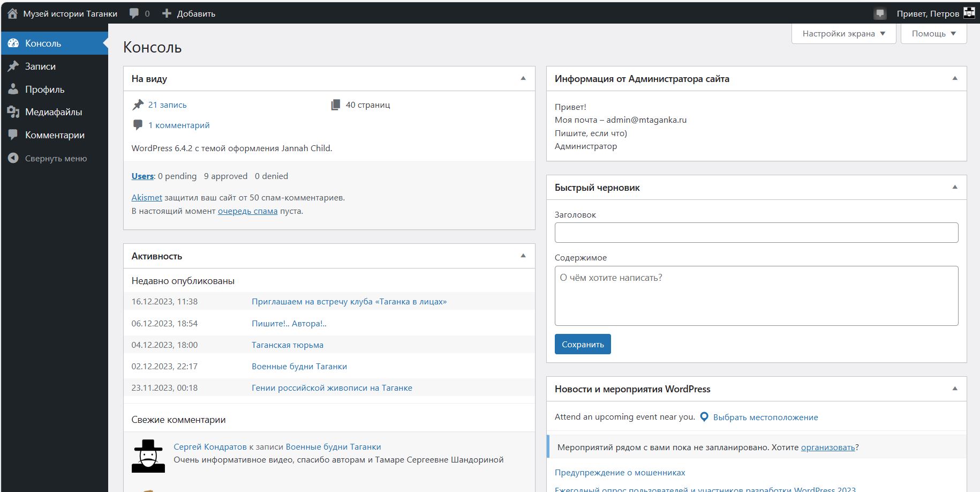This screenshot has width=980, height=492.
Task: Collapse the На виду widget
Action: coord(523,78)
